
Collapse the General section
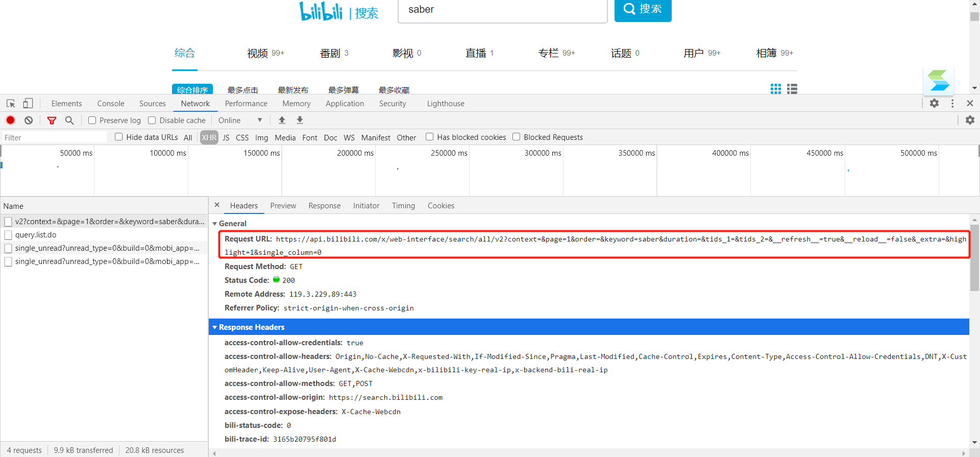[x=215, y=224]
